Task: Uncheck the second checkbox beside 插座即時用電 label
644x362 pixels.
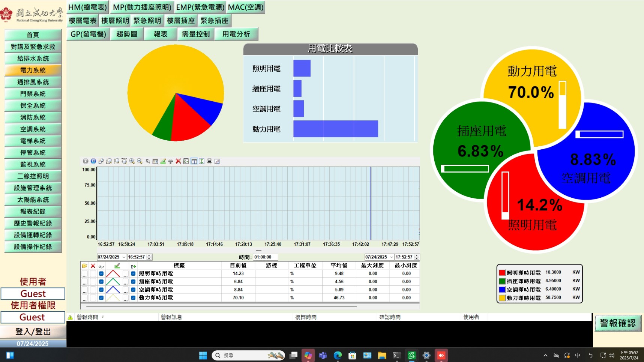Action: pyautogui.click(x=133, y=282)
